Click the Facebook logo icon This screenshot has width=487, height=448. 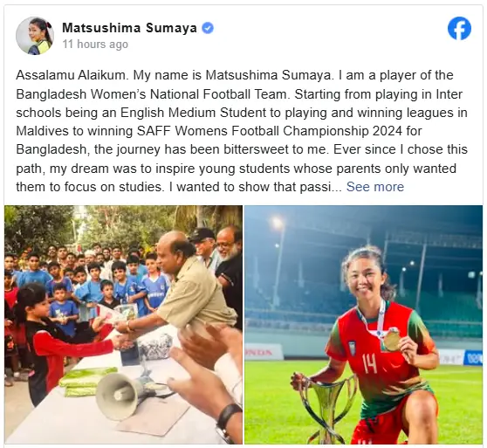click(459, 28)
